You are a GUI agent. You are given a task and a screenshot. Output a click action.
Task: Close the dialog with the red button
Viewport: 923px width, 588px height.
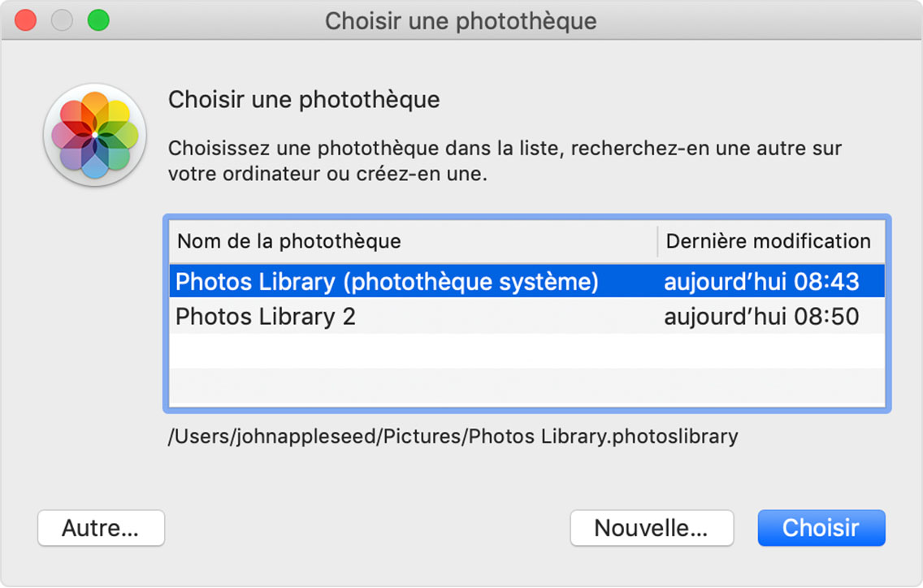(26, 20)
